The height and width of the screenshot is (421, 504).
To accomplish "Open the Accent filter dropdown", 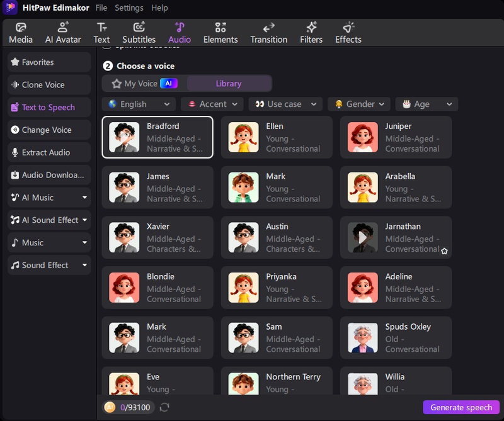I will click(212, 104).
